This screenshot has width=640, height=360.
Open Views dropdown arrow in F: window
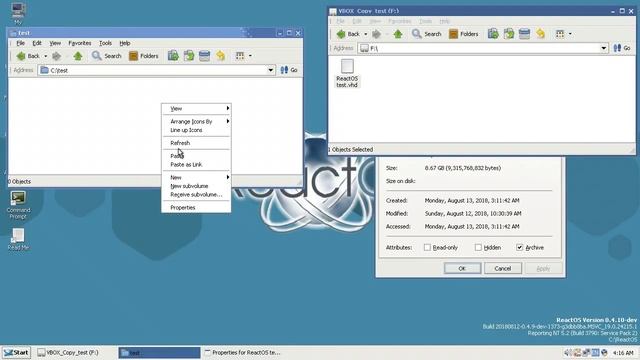570,34
